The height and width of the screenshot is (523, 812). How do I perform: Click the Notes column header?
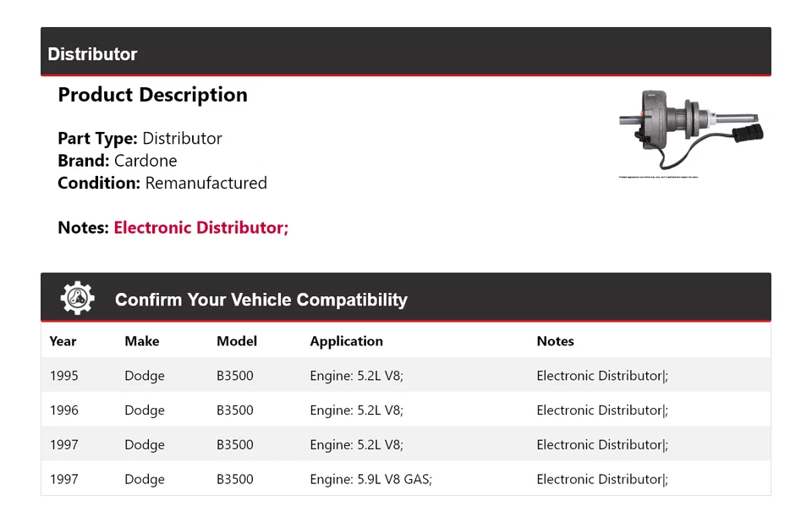[x=555, y=341]
